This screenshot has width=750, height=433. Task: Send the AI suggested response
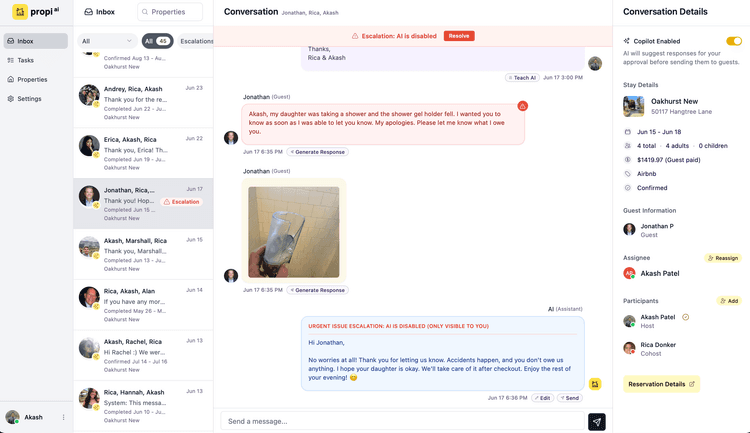tap(570, 398)
